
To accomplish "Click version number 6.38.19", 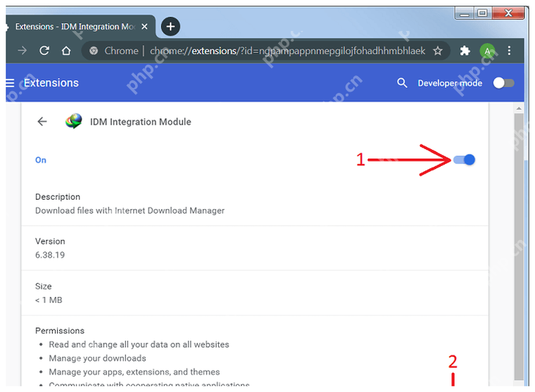I will click(50, 255).
